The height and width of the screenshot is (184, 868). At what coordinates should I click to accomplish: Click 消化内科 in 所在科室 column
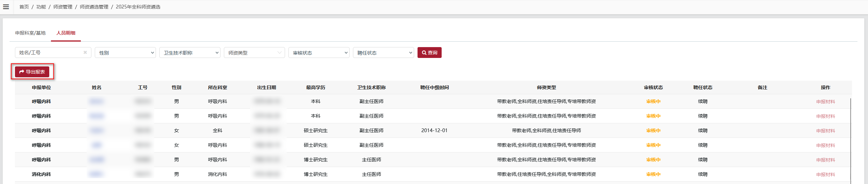pyautogui.click(x=217, y=174)
